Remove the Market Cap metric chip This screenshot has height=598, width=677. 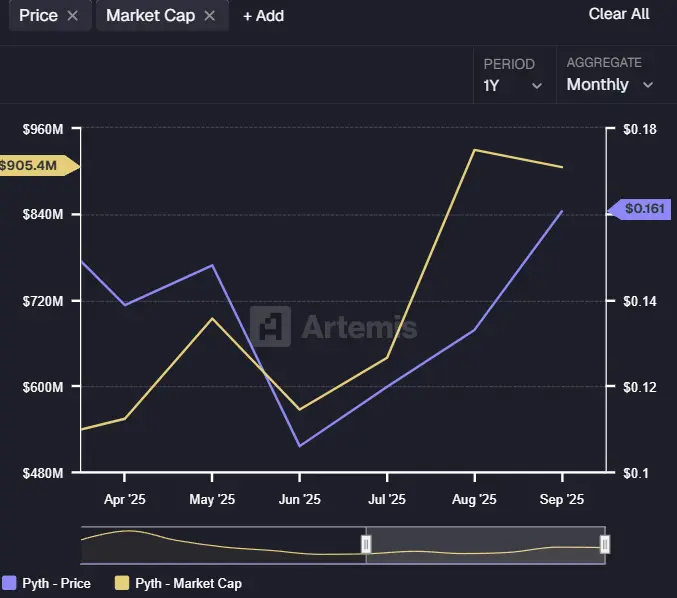(209, 16)
